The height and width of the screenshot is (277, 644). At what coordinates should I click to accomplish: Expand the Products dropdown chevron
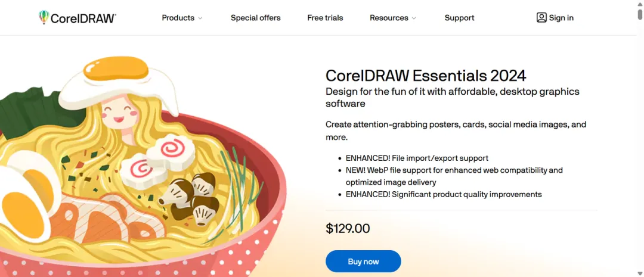pos(200,18)
